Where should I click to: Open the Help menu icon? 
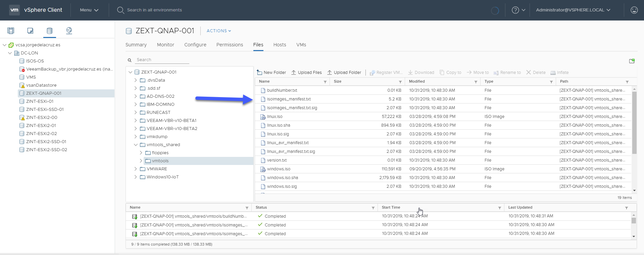pyautogui.click(x=515, y=10)
